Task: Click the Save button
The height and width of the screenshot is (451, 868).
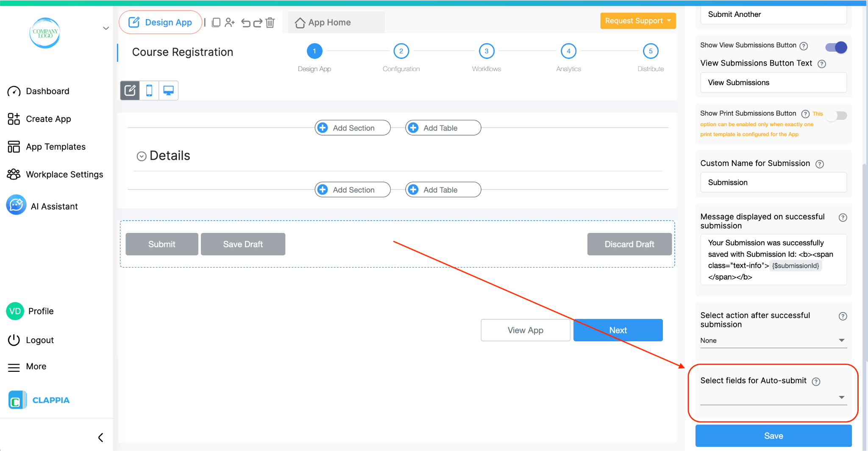Action: click(x=773, y=435)
